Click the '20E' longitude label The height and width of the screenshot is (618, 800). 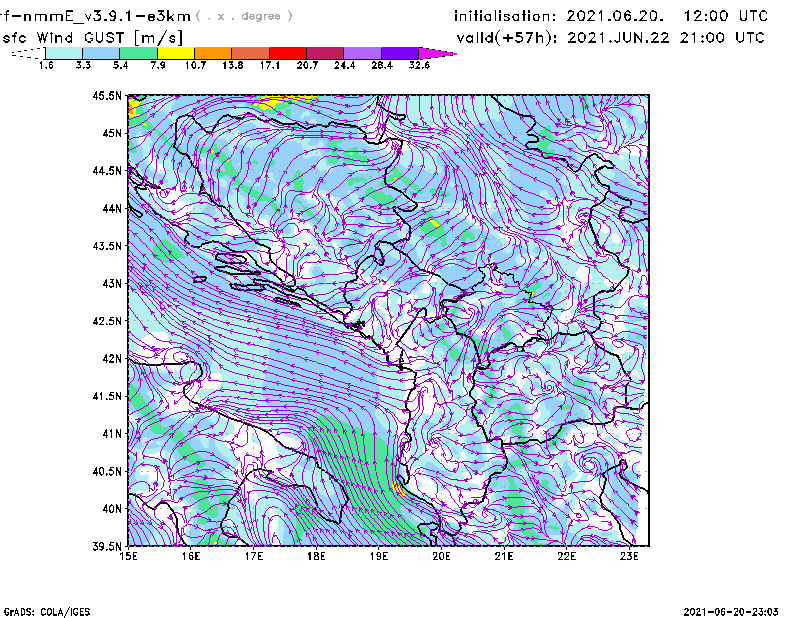click(441, 556)
